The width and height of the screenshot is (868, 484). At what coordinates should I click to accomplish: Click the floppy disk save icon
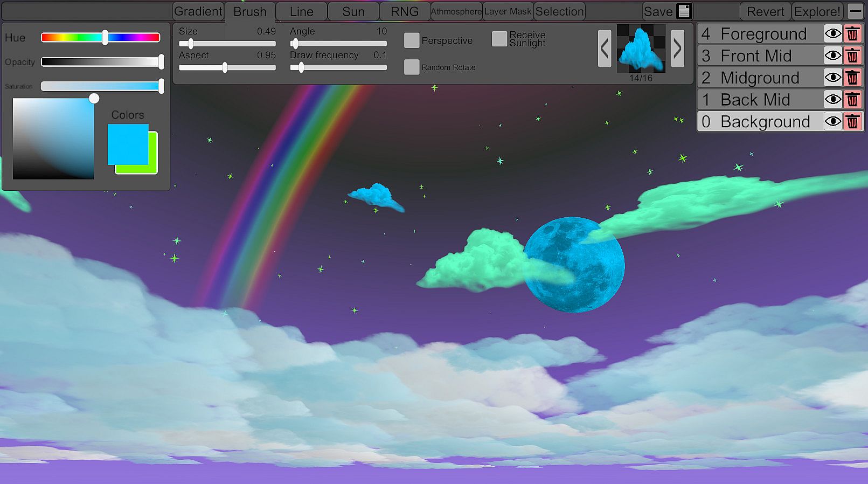pyautogui.click(x=684, y=11)
